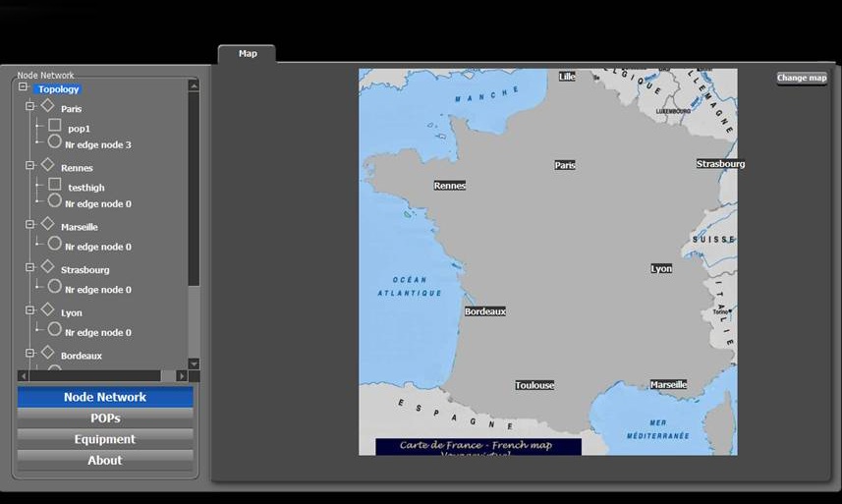This screenshot has height=504, width=842.
Task: Select testhigh in the tree
Action: pyautogui.click(x=85, y=188)
